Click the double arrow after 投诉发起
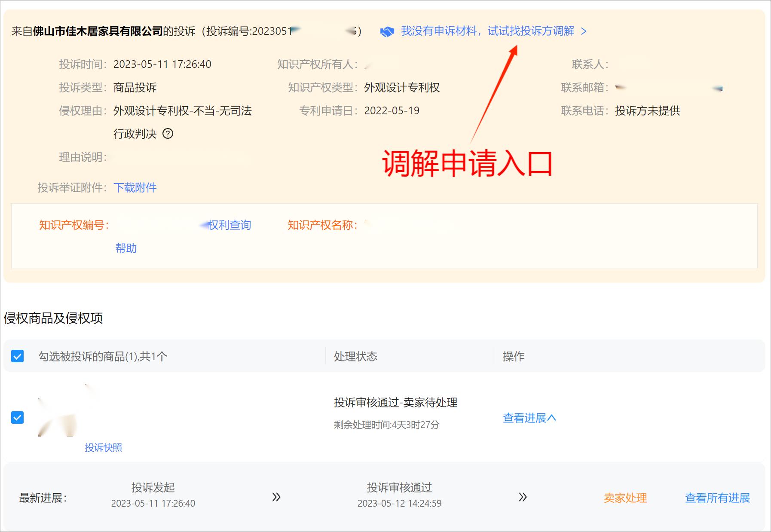The image size is (771, 532). point(275,497)
